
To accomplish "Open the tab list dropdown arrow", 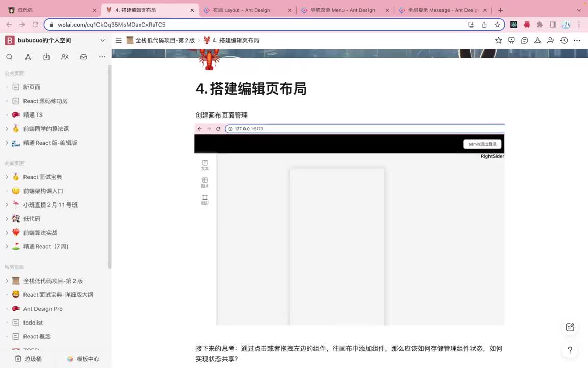I will tap(579, 10).
